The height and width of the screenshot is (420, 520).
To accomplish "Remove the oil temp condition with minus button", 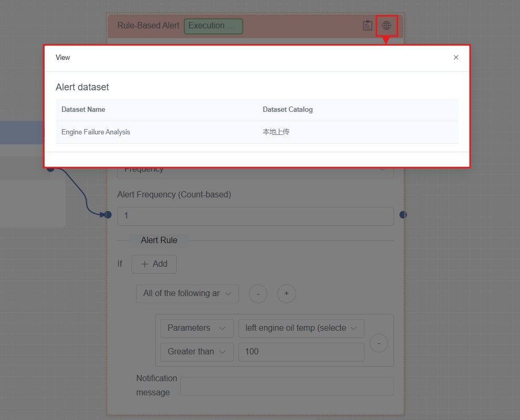I will [379, 343].
